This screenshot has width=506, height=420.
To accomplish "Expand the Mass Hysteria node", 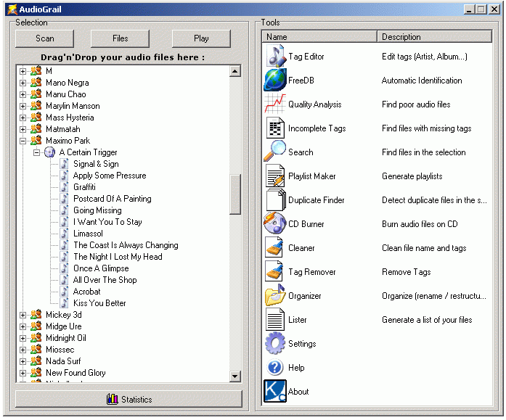I will pos(23,118).
